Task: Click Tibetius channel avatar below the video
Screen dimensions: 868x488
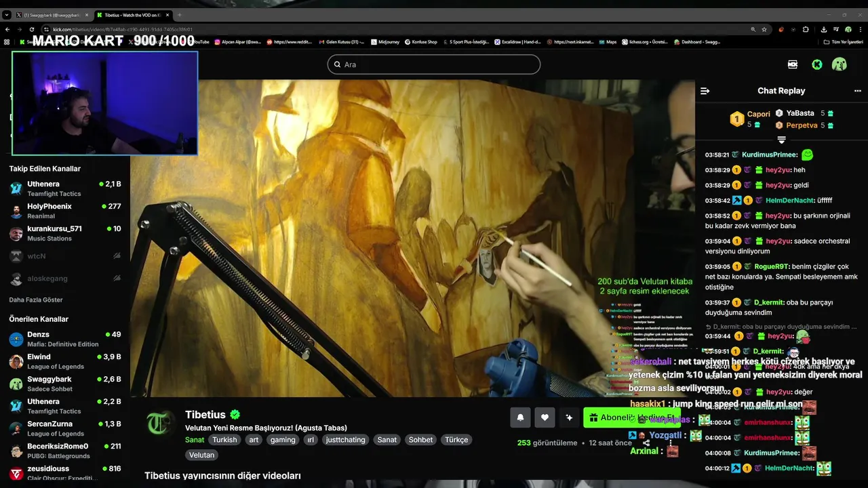Action: 161,423
